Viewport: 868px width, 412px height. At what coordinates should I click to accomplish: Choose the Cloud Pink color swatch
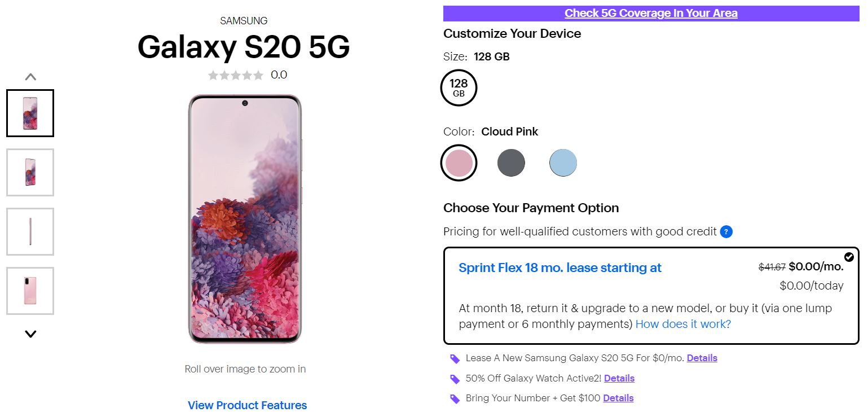point(459,163)
